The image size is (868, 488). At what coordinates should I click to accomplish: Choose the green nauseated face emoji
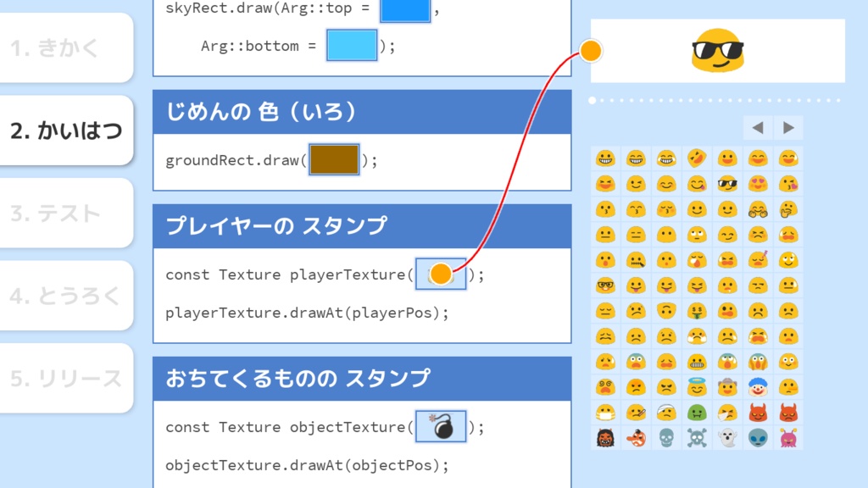pos(697,413)
